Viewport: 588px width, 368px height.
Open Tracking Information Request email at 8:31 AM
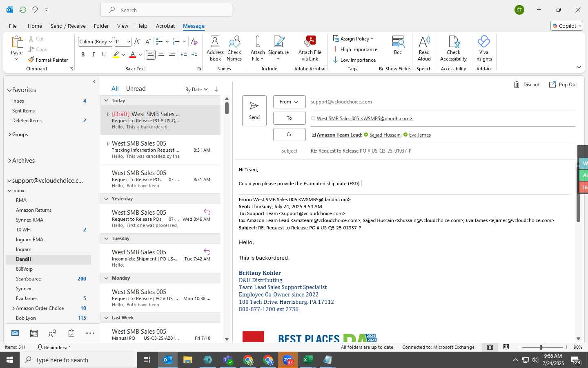(x=160, y=150)
